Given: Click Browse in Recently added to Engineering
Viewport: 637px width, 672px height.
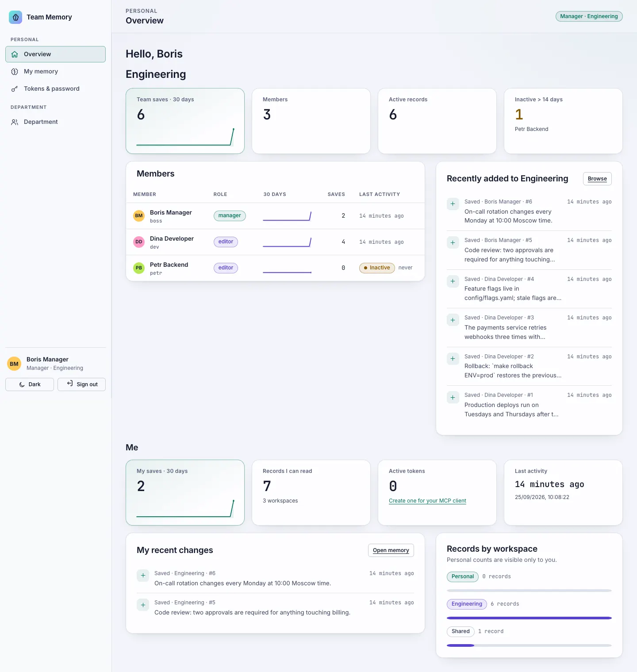Looking at the screenshot, I should click(x=597, y=179).
